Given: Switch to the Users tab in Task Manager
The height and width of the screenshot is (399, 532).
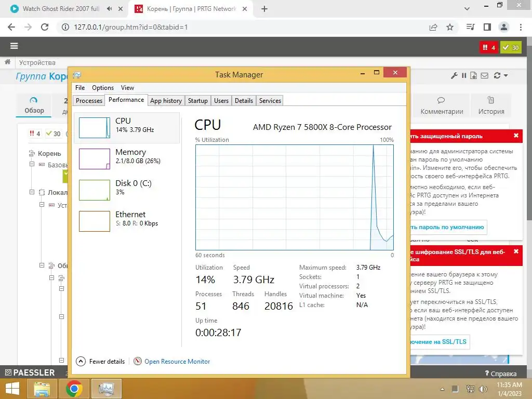Looking at the screenshot, I should [221, 100].
